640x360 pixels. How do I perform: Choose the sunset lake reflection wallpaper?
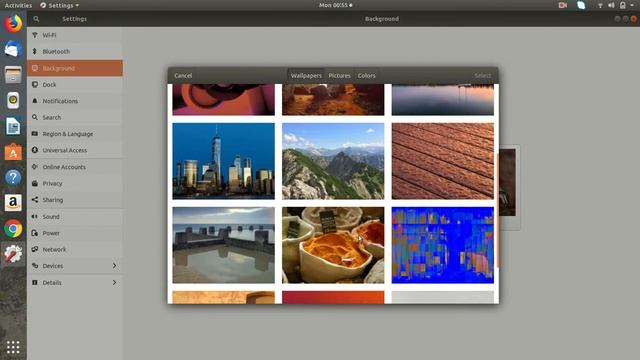coord(443,100)
